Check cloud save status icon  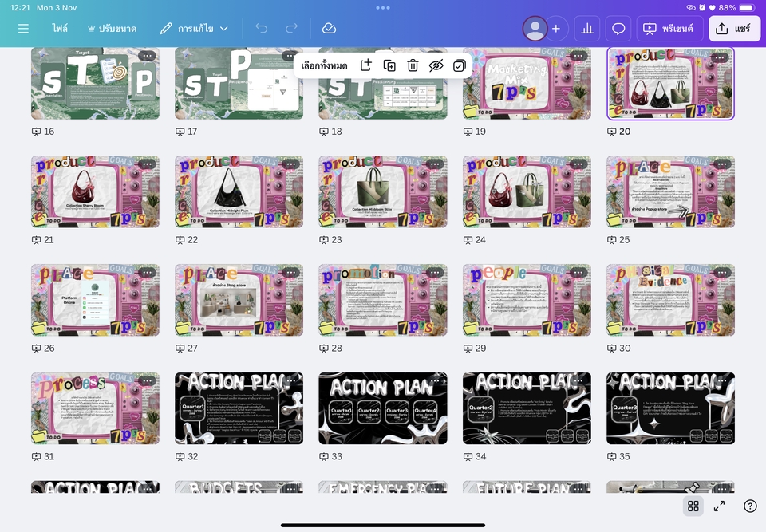pos(329,29)
